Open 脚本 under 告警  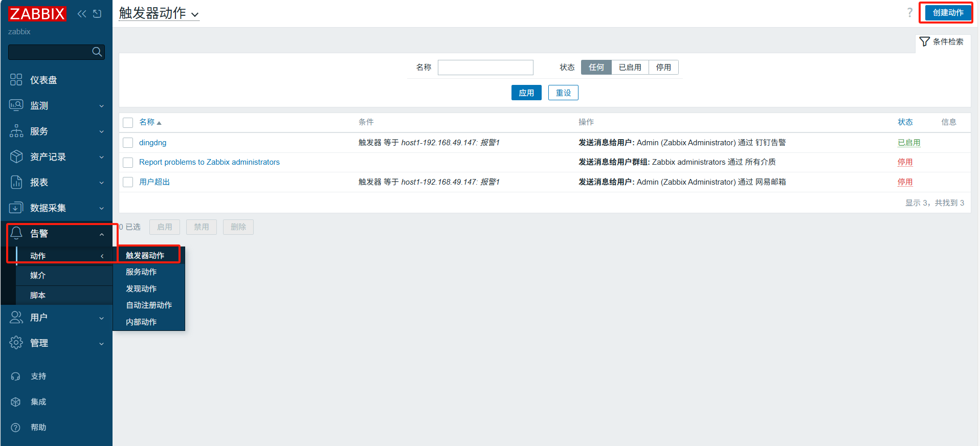(x=38, y=295)
